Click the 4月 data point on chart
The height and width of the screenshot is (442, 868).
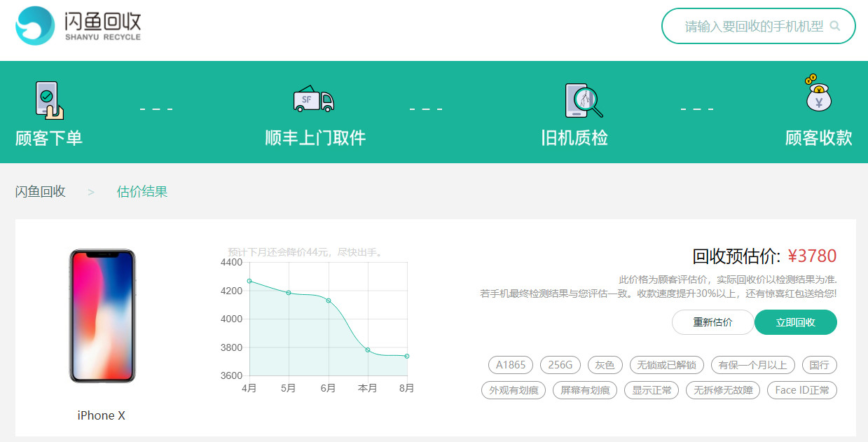point(249,281)
